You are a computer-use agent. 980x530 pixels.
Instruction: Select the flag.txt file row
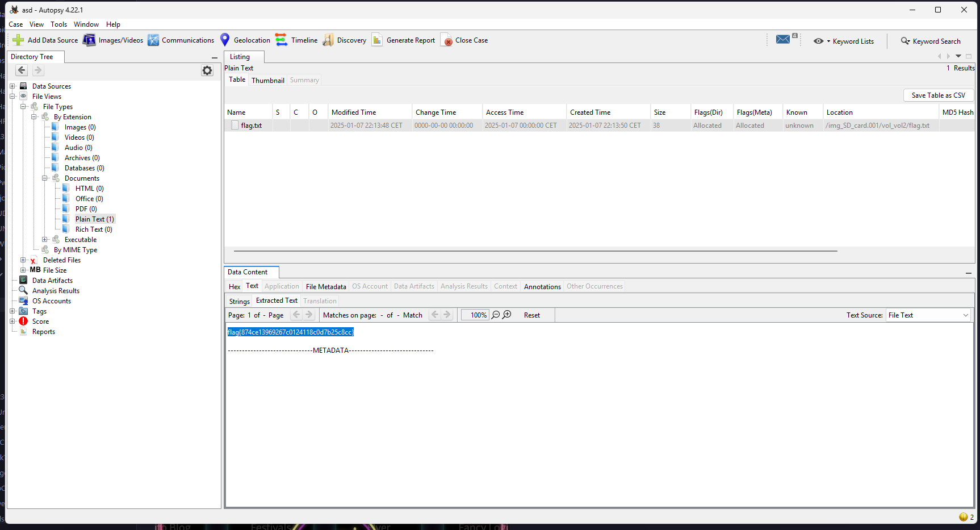(x=251, y=126)
